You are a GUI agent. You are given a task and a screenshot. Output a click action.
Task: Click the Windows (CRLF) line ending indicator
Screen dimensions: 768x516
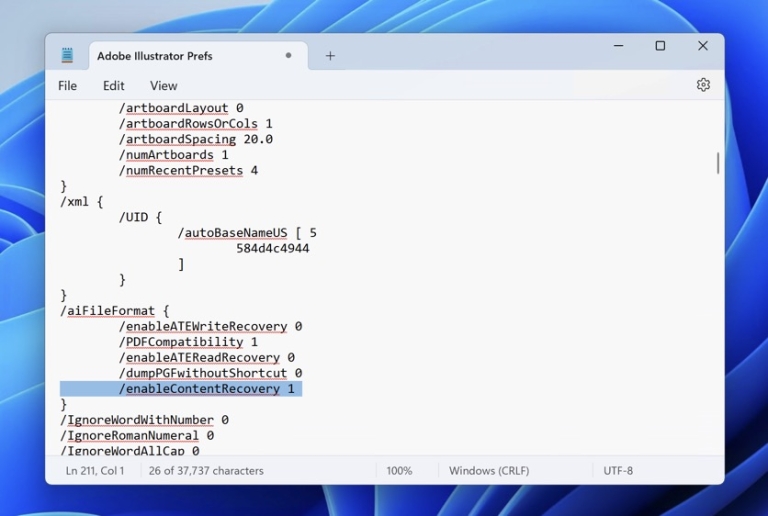[491, 470]
